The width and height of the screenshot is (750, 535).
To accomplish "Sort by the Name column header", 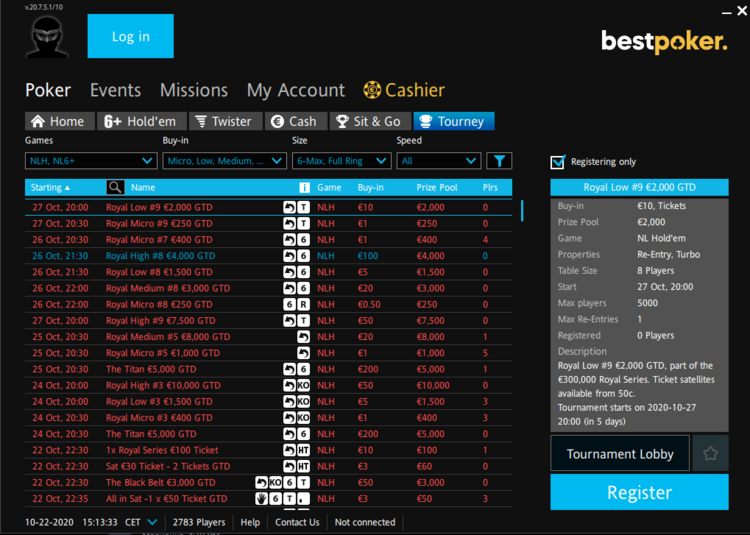I will point(143,187).
